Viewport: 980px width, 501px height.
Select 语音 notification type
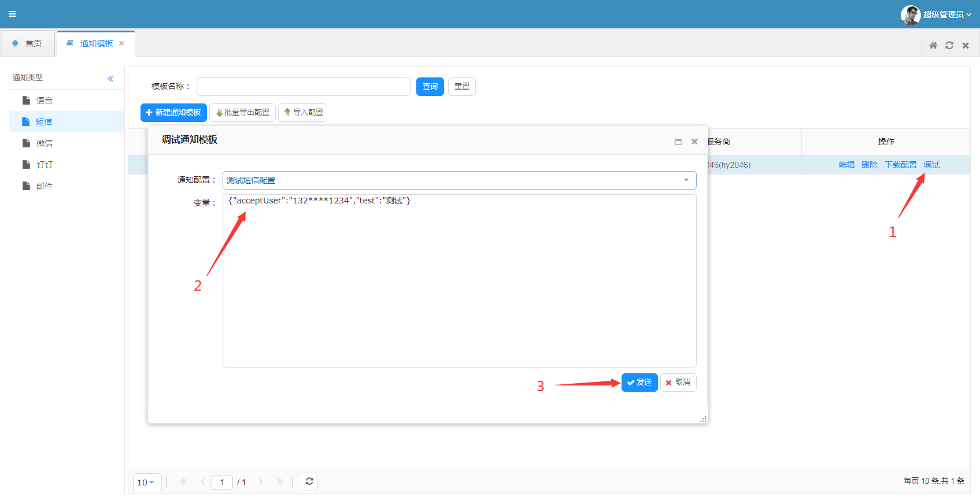(x=44, y=101)
